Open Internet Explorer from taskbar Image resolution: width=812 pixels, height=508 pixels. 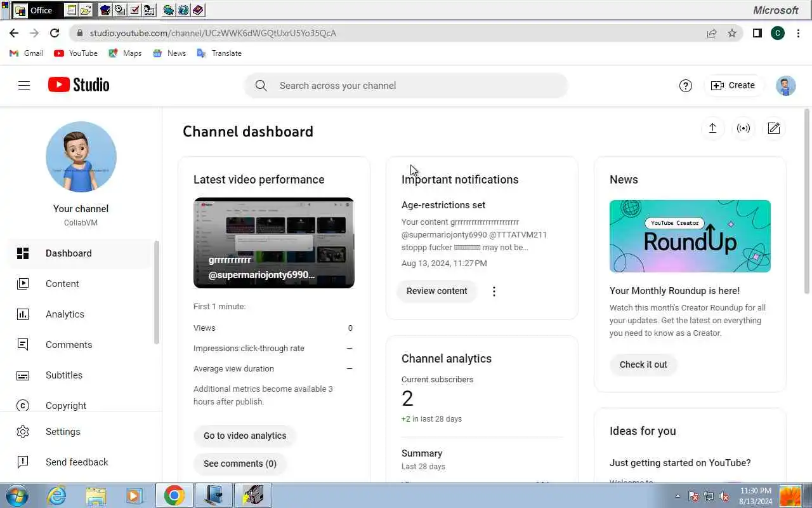pyautogui.click(x=56, y=495)
